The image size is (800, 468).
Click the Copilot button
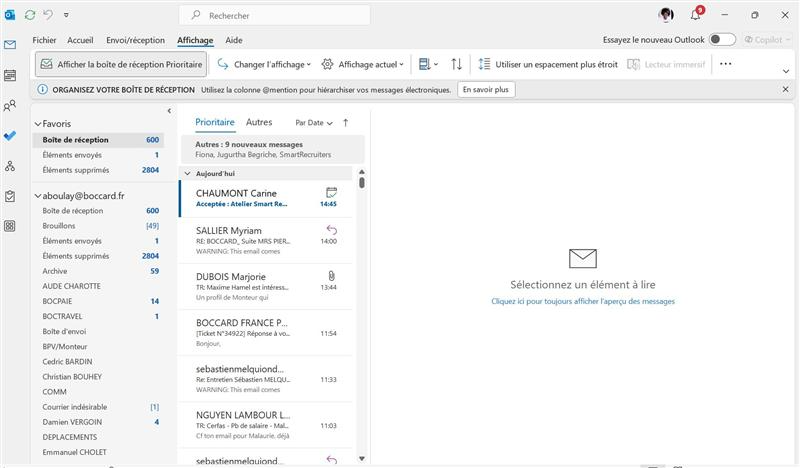click(767, 40)
